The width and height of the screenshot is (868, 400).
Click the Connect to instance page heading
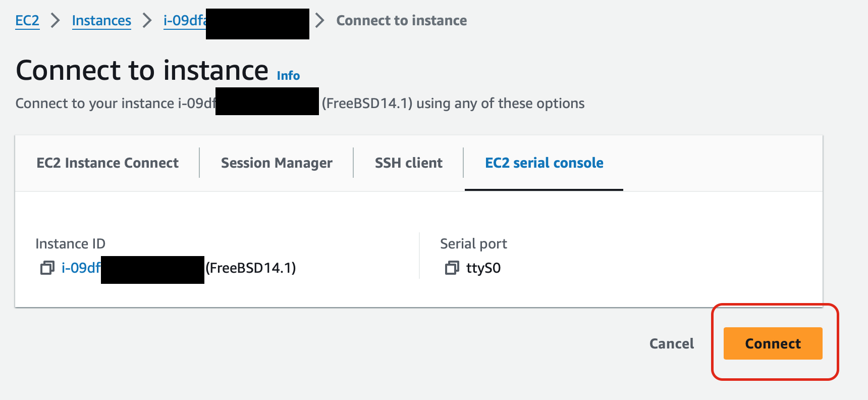point(142,70)
